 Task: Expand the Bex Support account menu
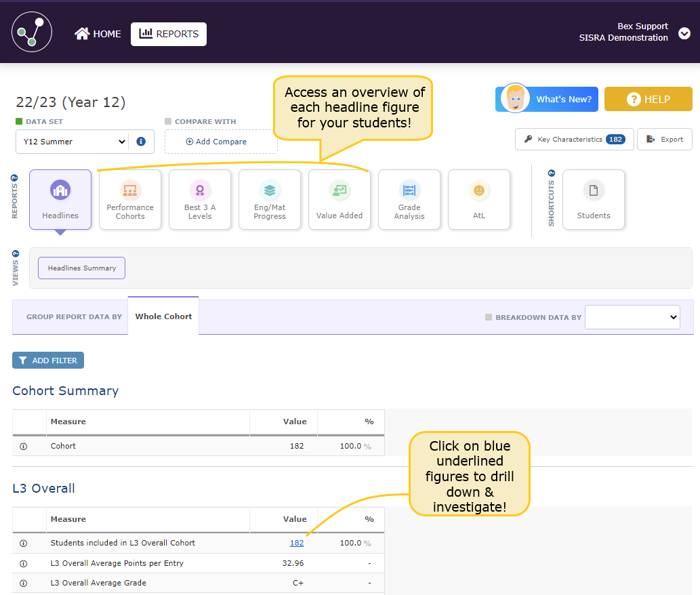coord(684,33)
